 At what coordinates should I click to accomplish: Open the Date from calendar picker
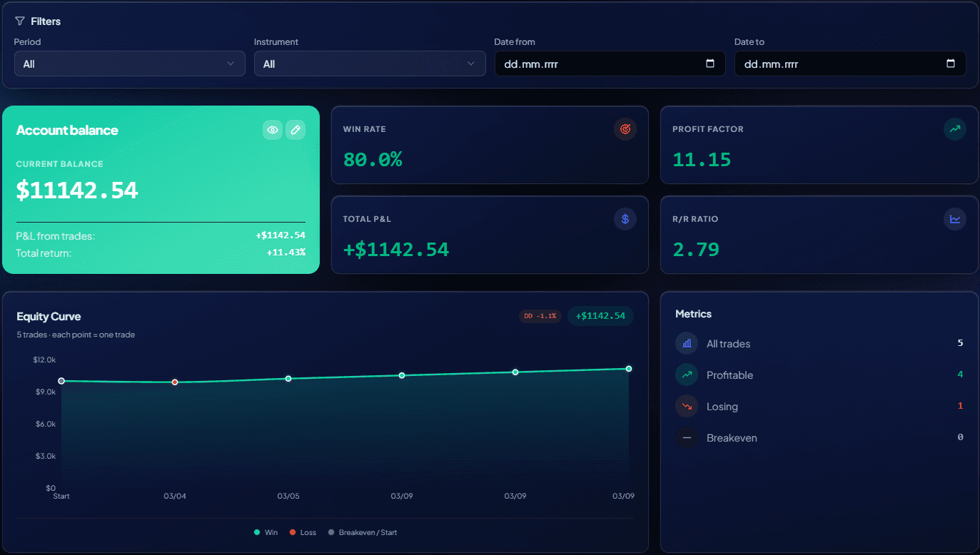click(709, 63)
